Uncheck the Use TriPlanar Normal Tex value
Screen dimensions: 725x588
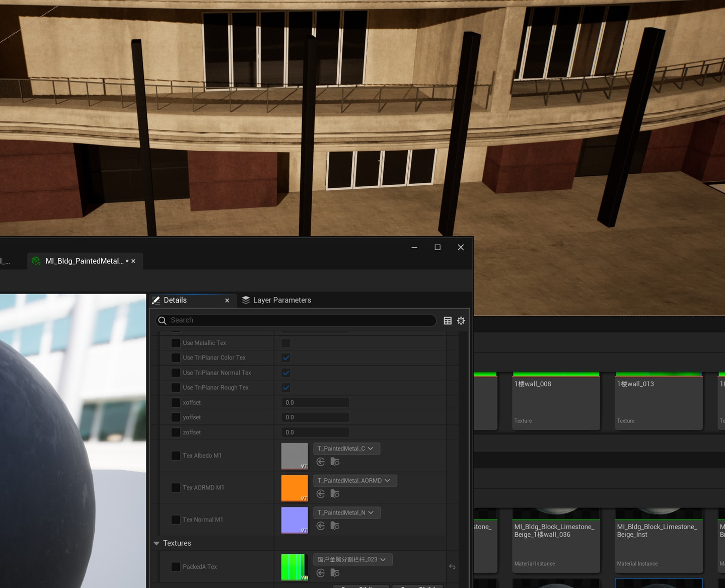(286, 373)
